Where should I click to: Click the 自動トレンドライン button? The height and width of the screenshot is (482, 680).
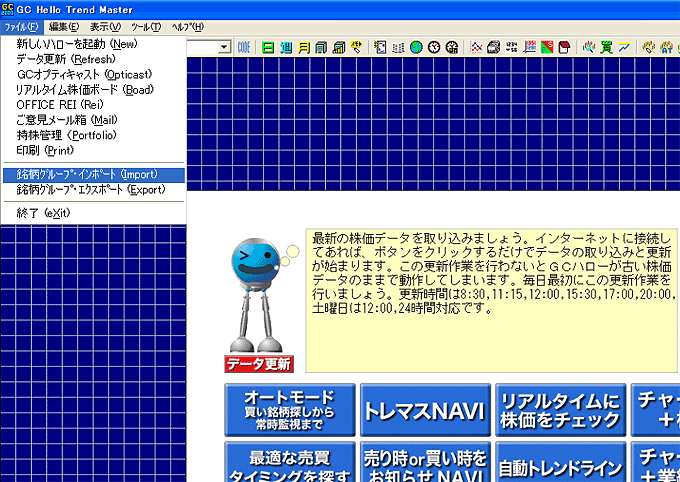[561, 462]
